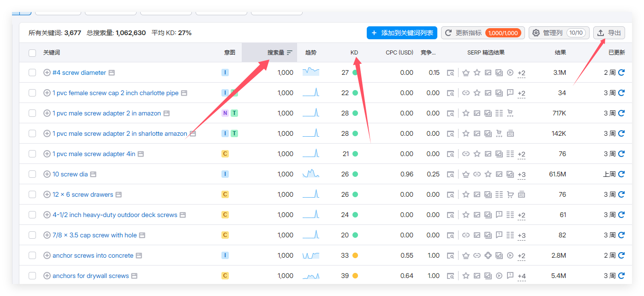
Task: Refresh anchors for drywall screws row
Action: point(621,276)
